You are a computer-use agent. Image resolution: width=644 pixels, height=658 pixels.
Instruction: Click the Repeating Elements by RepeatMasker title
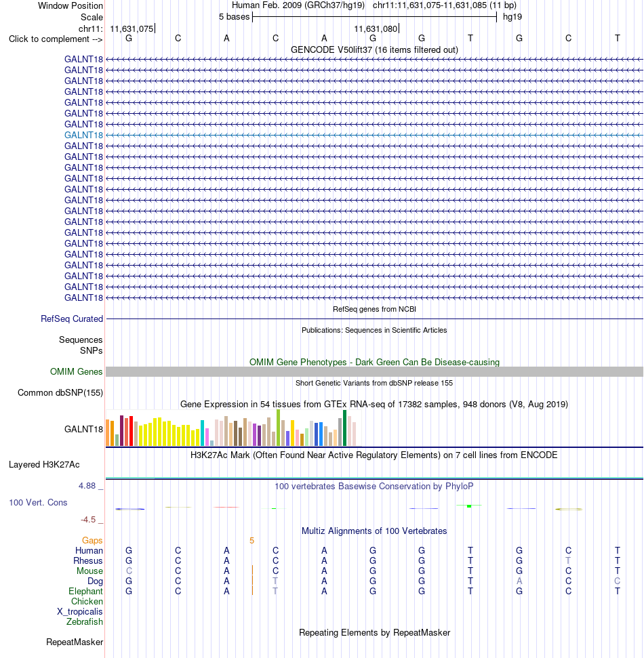(374, 632)
